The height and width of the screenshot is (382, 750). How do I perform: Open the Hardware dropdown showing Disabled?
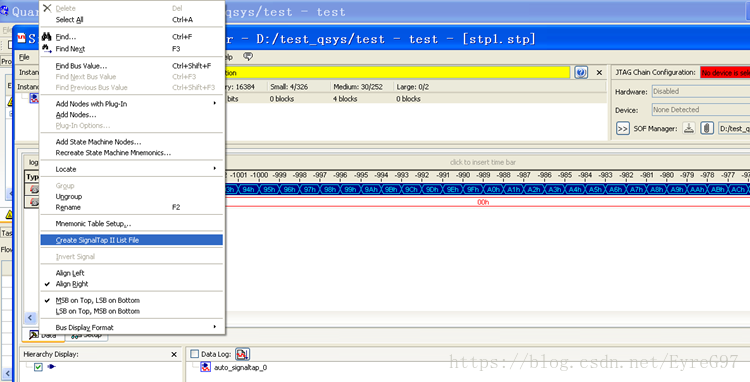pos(700,91)
